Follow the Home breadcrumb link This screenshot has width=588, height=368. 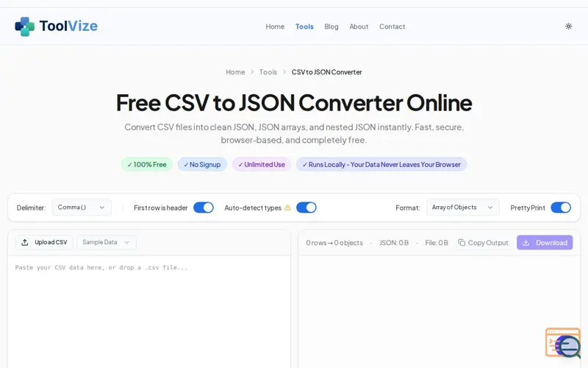[235, 72]
